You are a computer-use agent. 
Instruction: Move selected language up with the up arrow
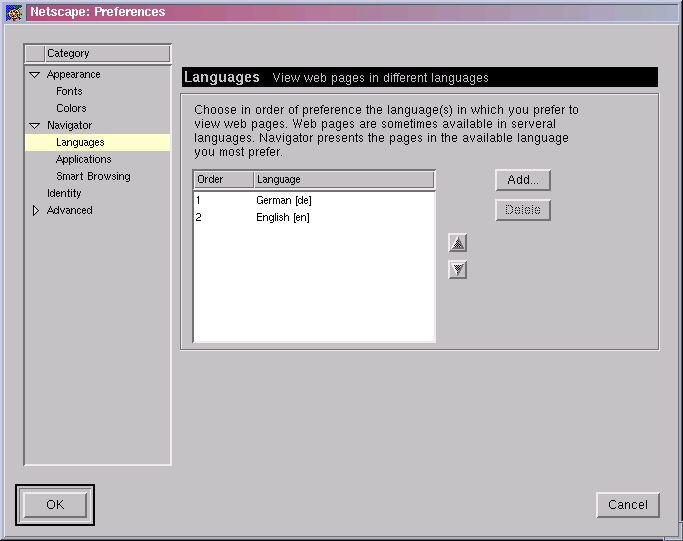point(458,243)
